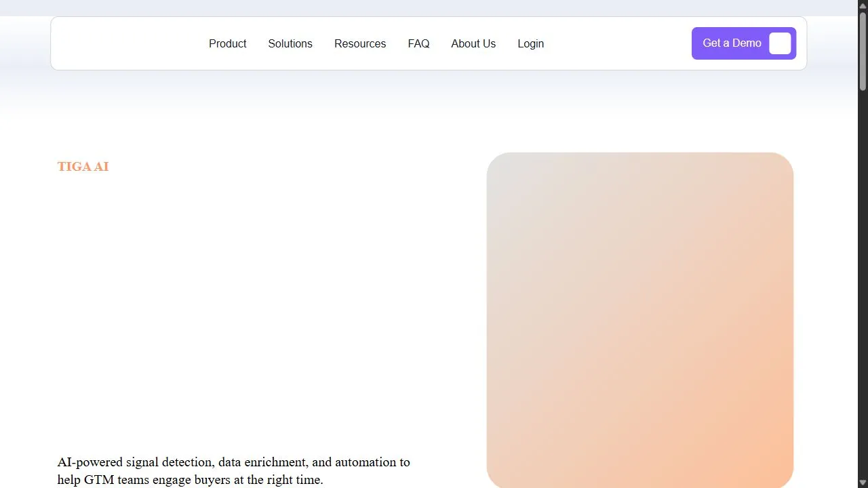Click the peach gradient hero card
The width and height of the screenshot is (868, 488).
coord(639,320)
